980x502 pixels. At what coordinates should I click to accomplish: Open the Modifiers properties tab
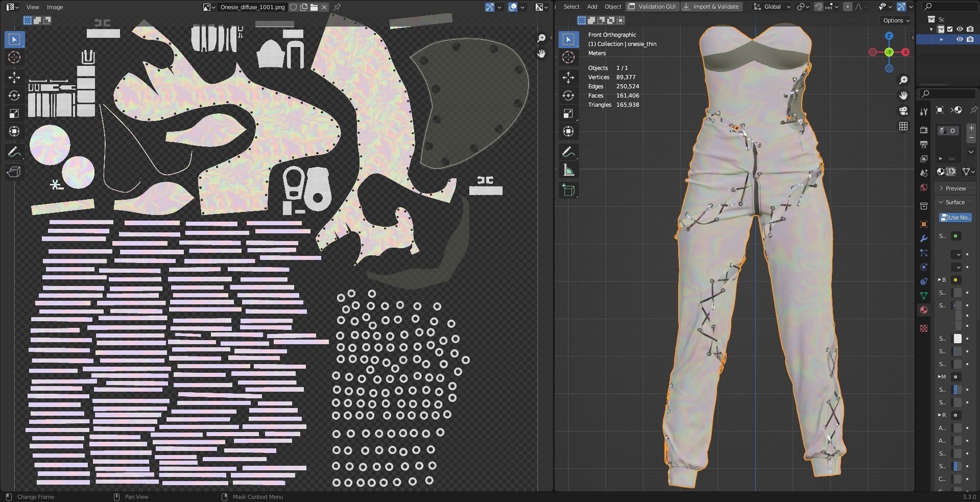(x=924, y=238)
